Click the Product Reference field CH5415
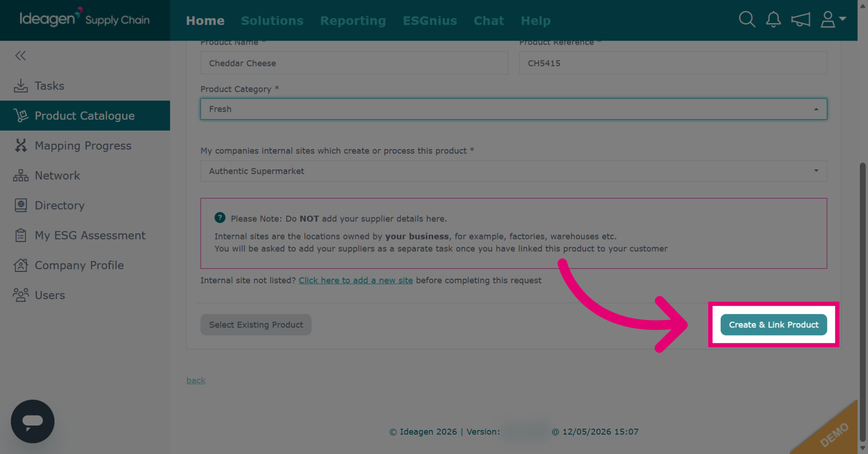 click(x=673, y=63)
